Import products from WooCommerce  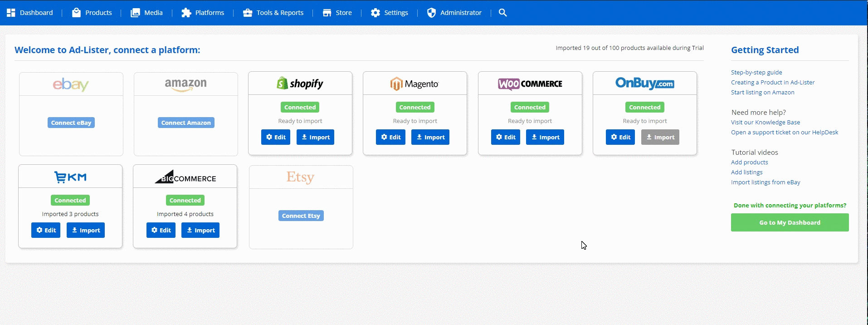coord(545,137)
